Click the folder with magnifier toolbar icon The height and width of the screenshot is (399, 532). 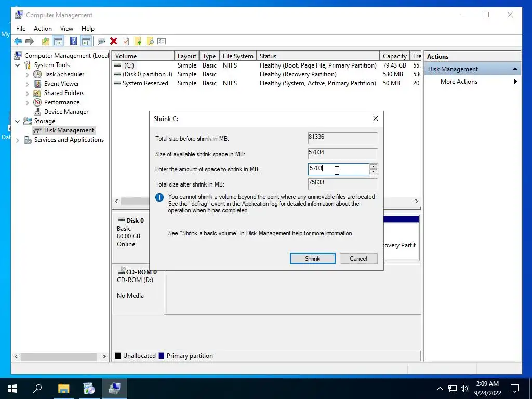coord(150,42)
